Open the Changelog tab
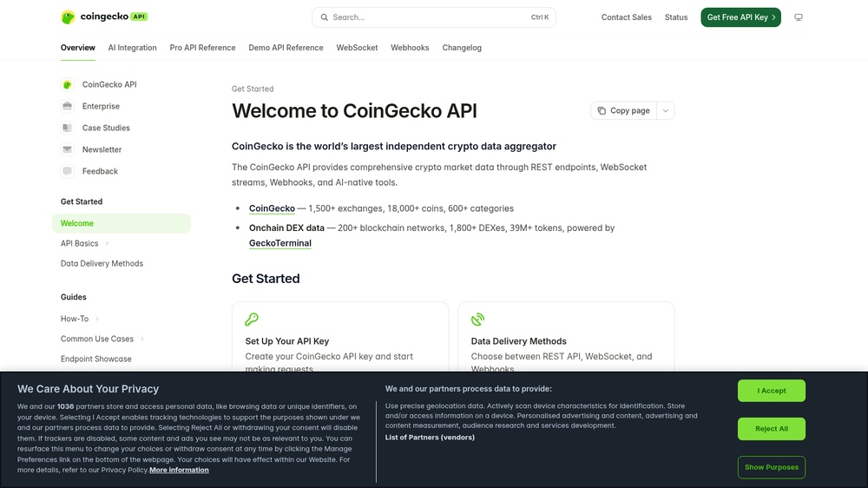Viewport: 868px width, 488px height. [x=462, y=48]
